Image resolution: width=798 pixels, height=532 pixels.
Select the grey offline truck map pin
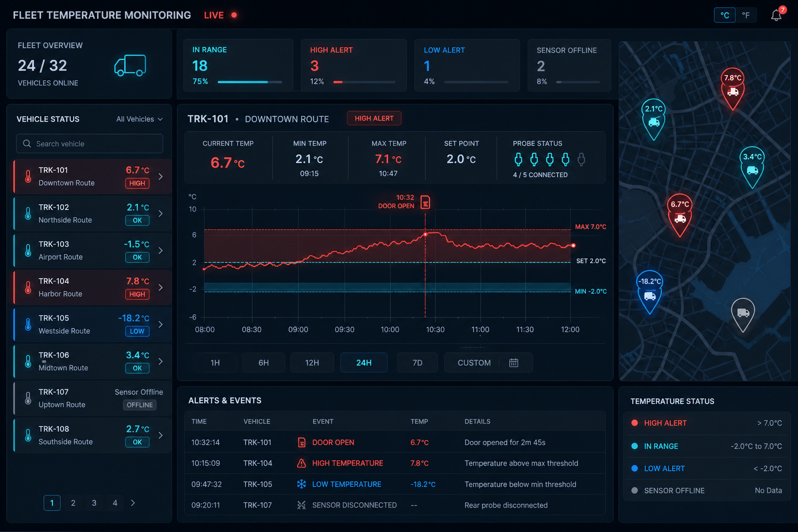[x=743, y=314]
